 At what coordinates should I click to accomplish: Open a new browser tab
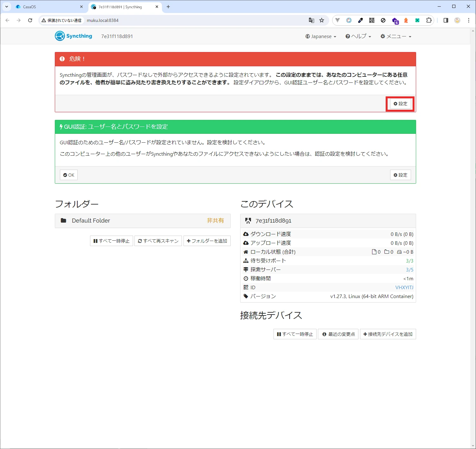click(168, 7)
